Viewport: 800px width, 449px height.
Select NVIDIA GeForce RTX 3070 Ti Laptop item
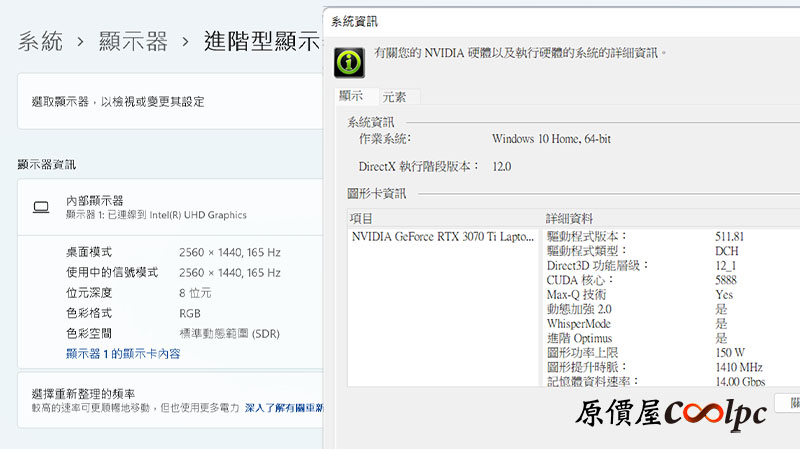pos(442,236)
